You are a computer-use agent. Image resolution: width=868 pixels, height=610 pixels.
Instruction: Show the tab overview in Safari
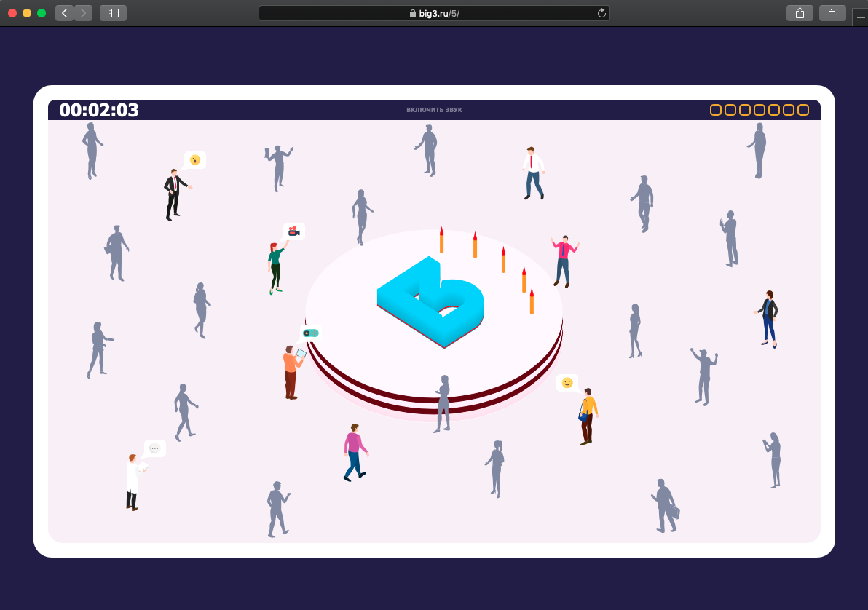(x=832, y=13)
